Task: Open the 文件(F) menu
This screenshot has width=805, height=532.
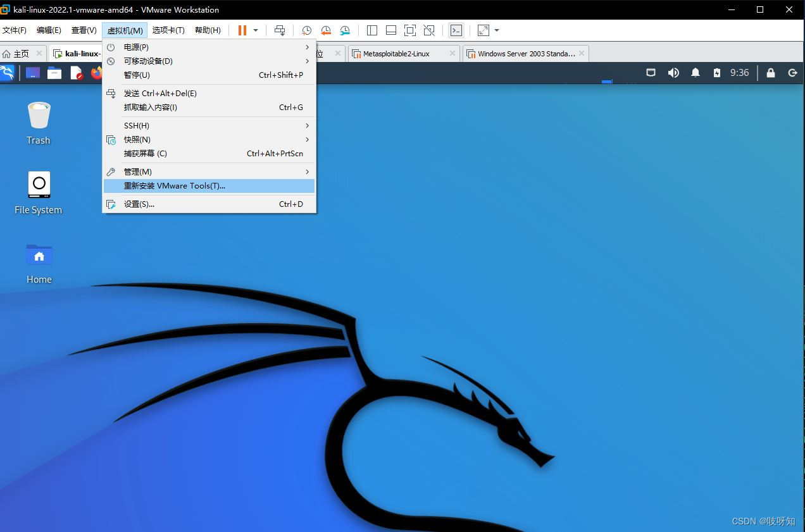Action: pos(15,30)
